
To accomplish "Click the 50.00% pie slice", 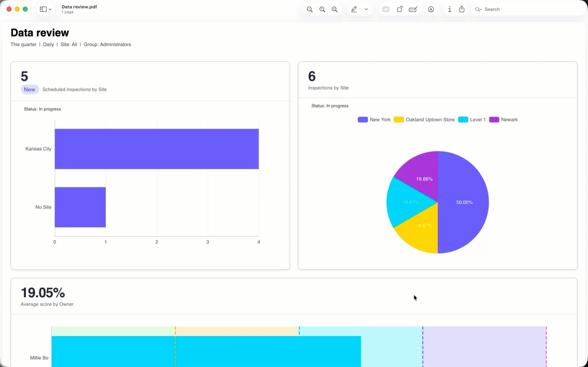I will pyautogui.click(x=464, y=202).
